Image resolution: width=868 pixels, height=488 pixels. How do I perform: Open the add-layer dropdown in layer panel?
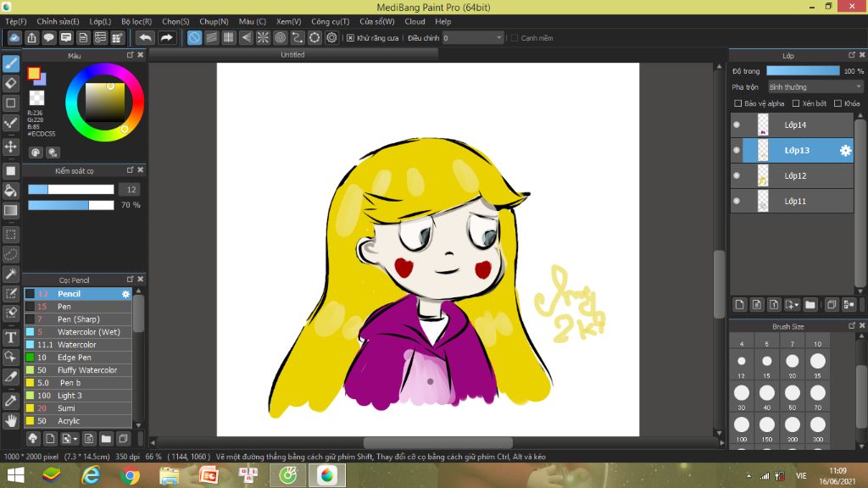point(793,305)
